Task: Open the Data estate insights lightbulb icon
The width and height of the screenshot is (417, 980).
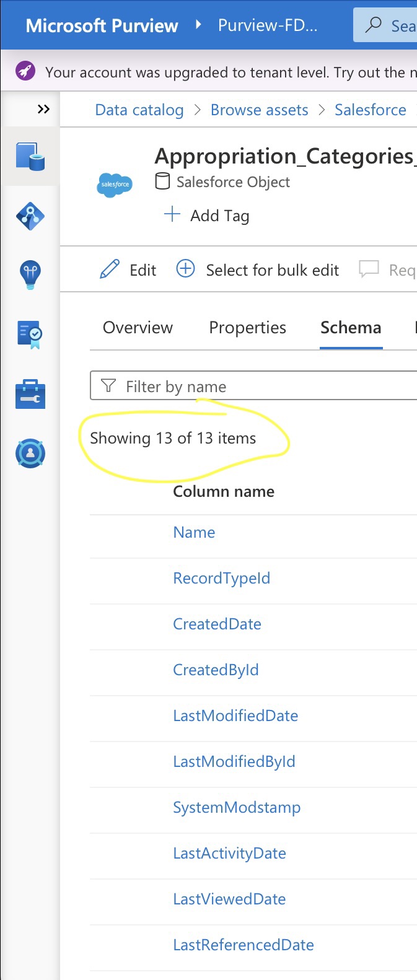Action: click(x=30, y=274)
